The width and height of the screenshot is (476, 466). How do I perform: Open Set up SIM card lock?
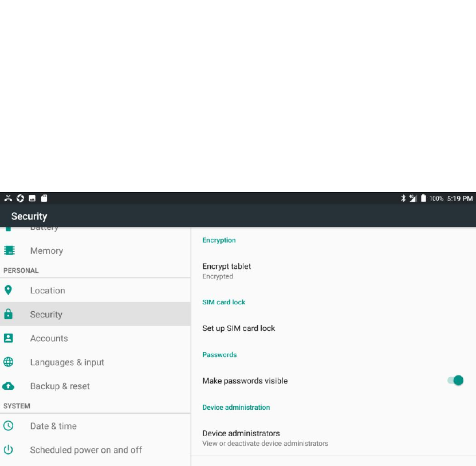pos(333,328)
